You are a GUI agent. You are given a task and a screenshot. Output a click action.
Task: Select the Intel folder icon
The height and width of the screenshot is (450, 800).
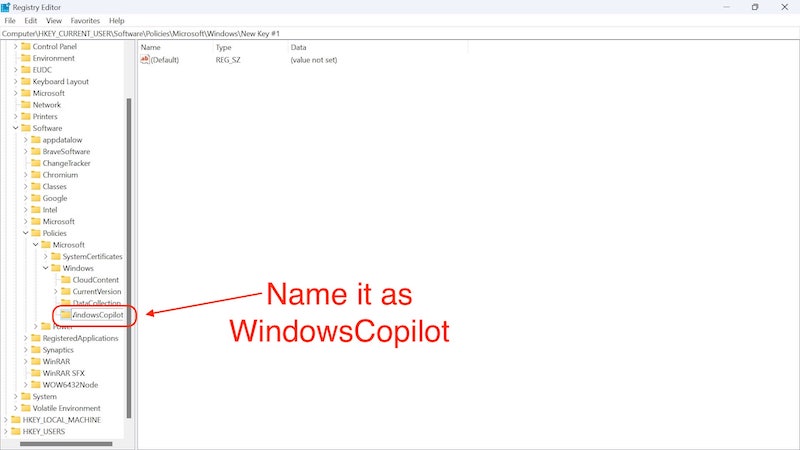pyautogui.click(x=36, y=210)
